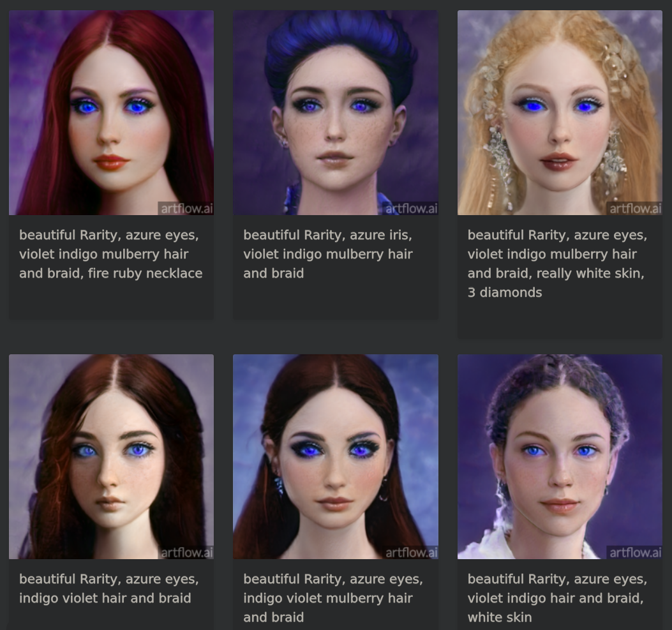Open the dark red hair portrait with smoky eyes
The width and height of the screenshot is (672, 630).
click(336, 456)
